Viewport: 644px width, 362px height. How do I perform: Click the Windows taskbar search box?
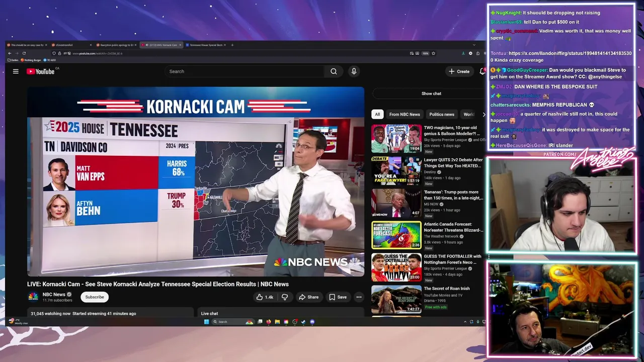[x=233, y=322]
